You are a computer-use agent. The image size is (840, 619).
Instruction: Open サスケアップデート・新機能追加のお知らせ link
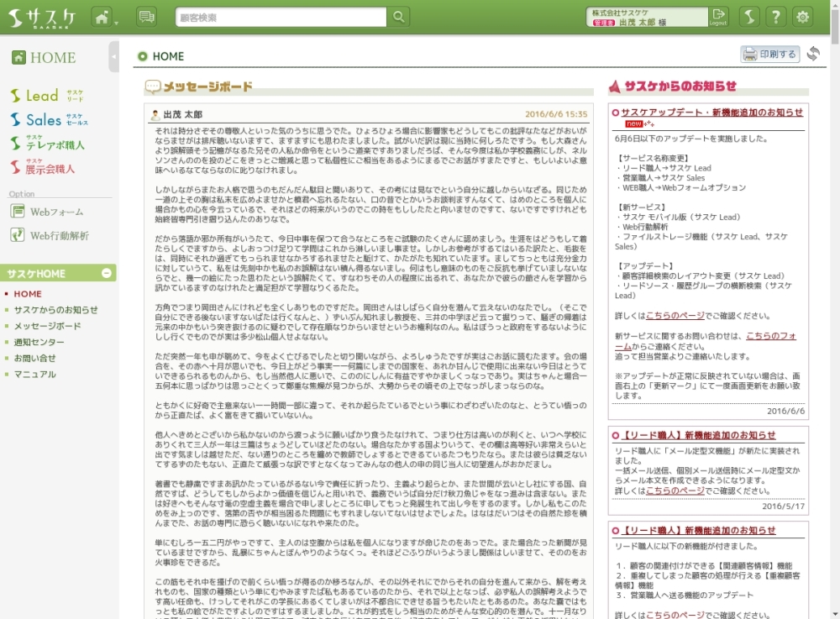pyautogui.click(x=712, y=113)
